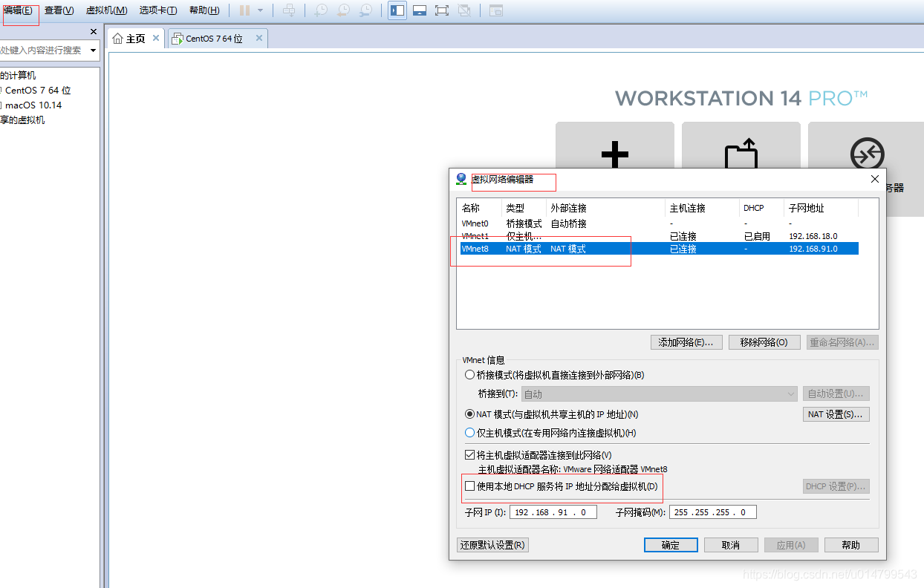Click the 子网 IP input field
924x588 pixels.
click(553, 512)
